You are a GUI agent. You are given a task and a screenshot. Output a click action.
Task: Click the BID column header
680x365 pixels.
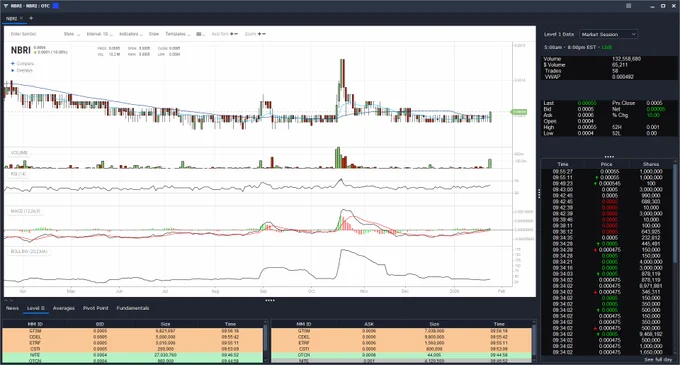[100, 324]
